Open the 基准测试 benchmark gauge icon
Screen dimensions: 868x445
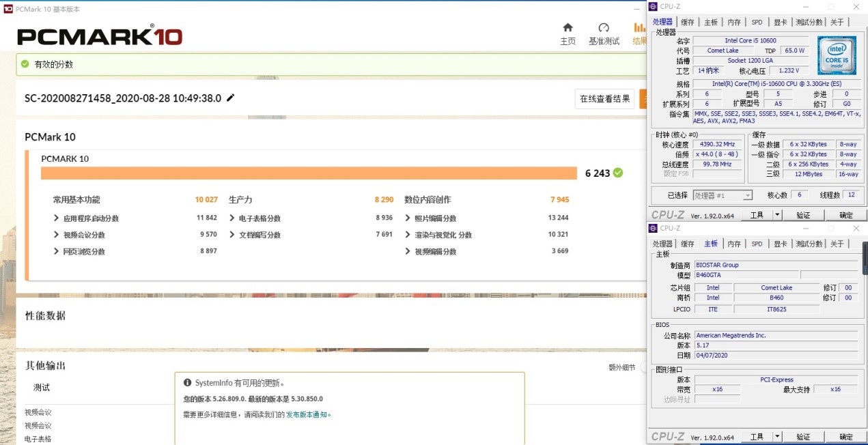click(x=604, y=28)
